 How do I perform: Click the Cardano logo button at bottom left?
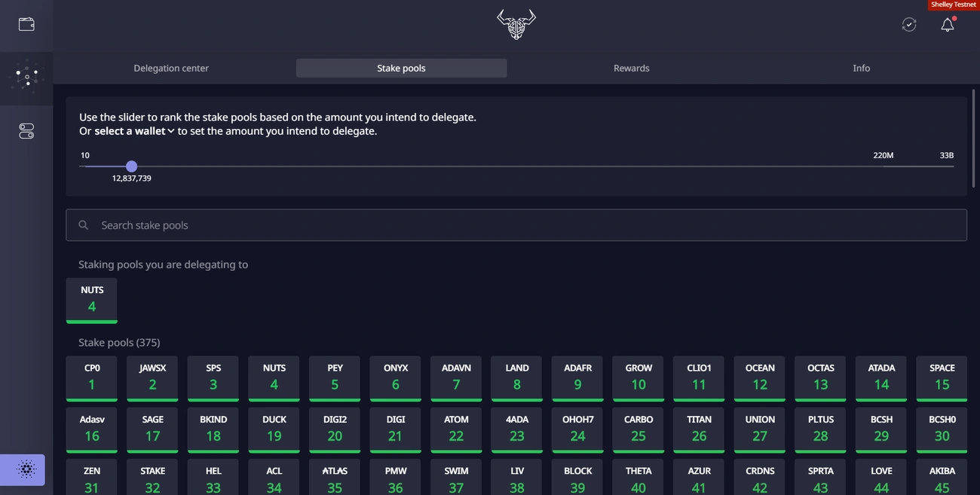(x=23, y=470)
